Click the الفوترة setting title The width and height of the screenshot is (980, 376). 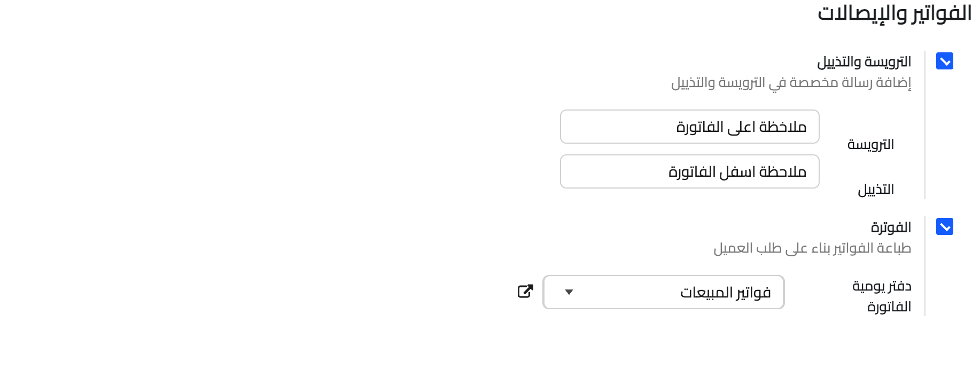point(891,228)
